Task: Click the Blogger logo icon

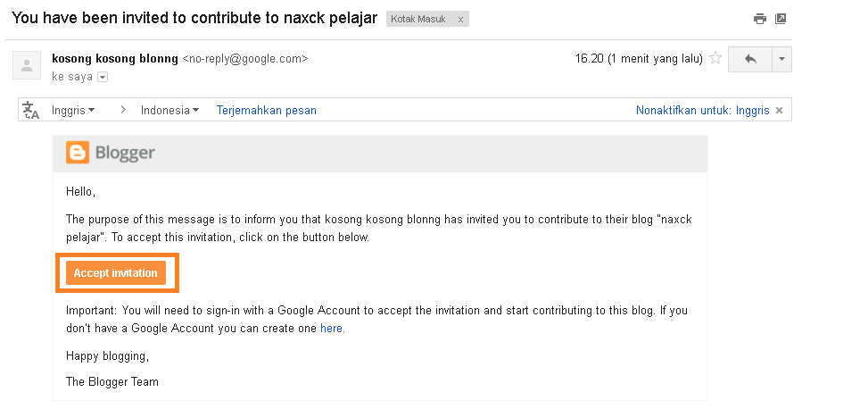Action: pyautogui.click(x=77, y=153)
